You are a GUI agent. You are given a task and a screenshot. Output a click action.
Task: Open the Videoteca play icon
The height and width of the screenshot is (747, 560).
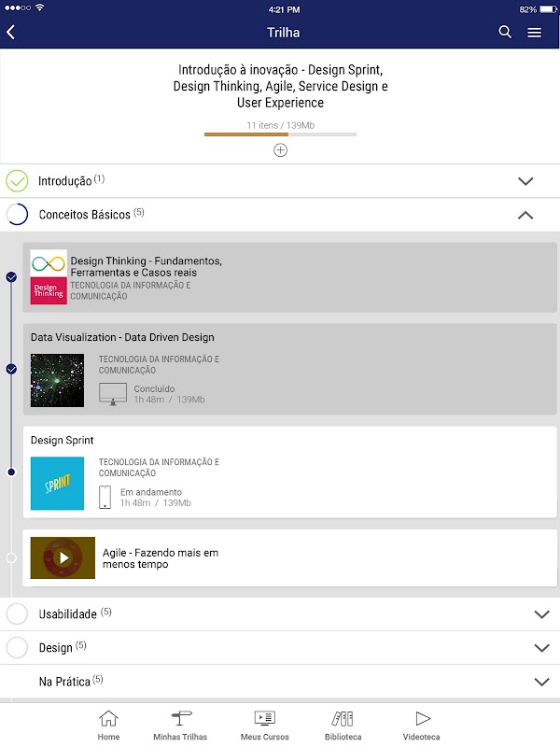pyautogui.click(x=422, y=725)
